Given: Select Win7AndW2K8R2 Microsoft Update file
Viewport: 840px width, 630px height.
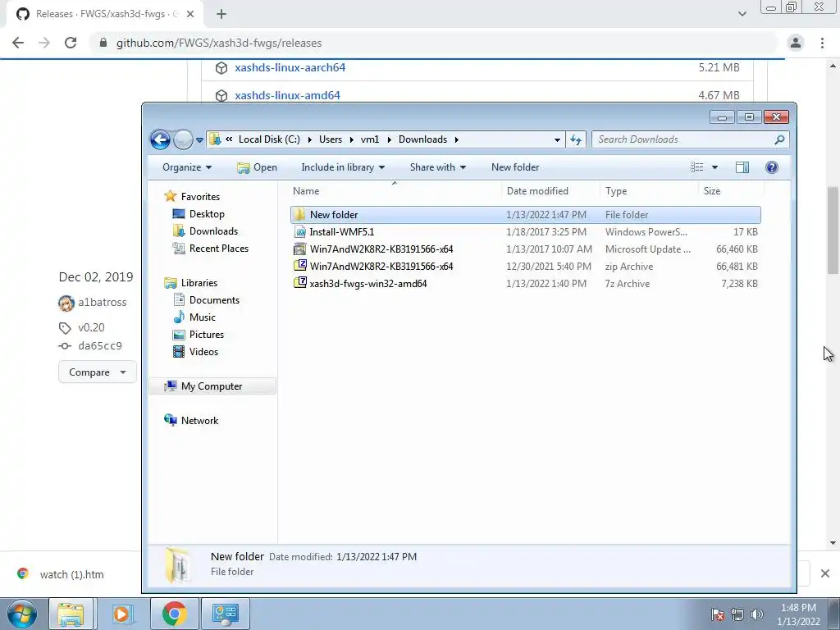Looking at the screenshot, I should [x=525, y=249].
